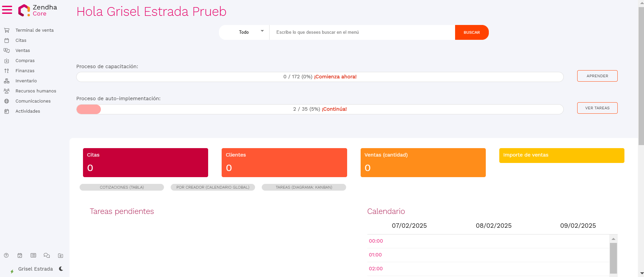
Task: Click the VER TAREAS button
Action: 597,108
